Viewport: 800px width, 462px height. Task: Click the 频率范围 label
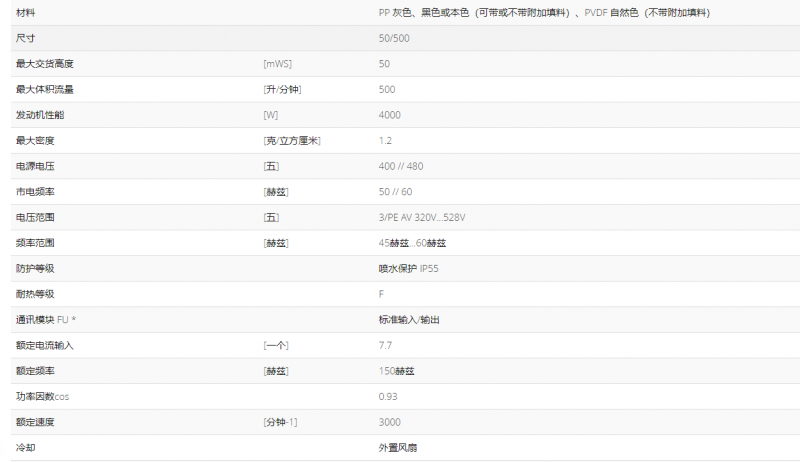[35, 243]
